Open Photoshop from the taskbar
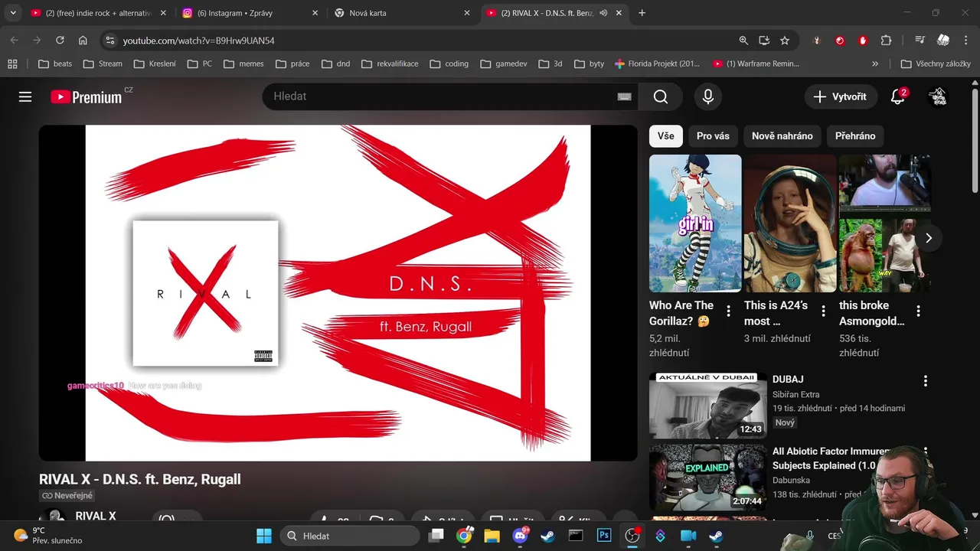This screenshot has width=980, height=551. click(604, 536)
